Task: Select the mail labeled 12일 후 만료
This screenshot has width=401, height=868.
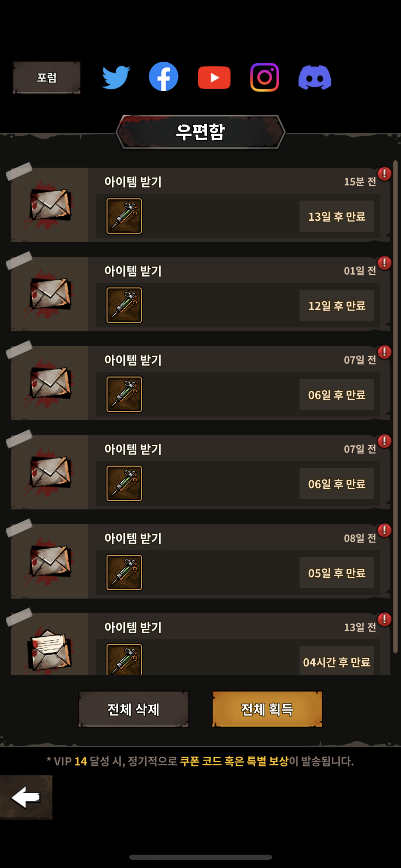Action: pos(200,294)
